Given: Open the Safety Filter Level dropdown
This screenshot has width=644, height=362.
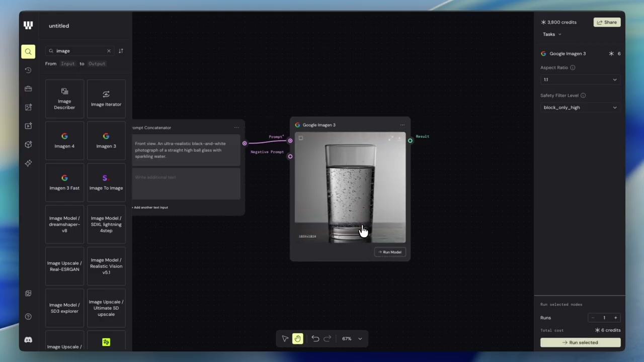Looking at the screenshot, I should 580,107.
